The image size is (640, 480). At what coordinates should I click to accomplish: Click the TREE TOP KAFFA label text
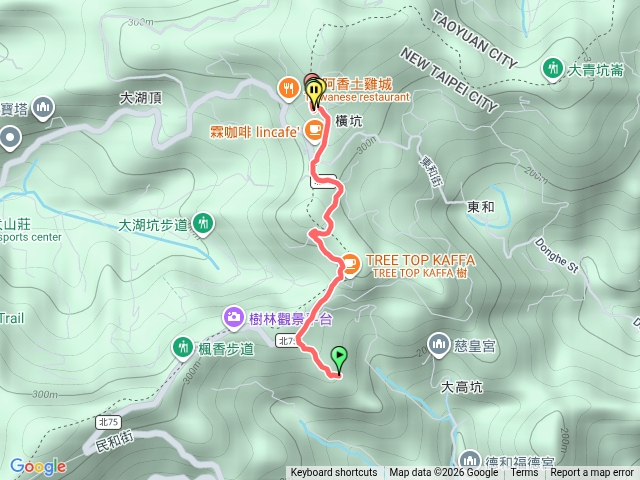420,260
